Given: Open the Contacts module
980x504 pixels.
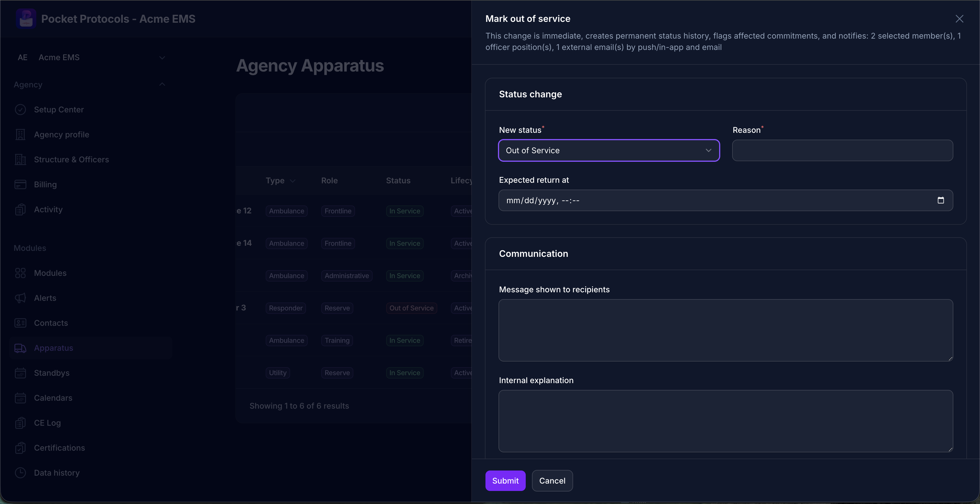Looking at the screenshot, I should [51, 323].
